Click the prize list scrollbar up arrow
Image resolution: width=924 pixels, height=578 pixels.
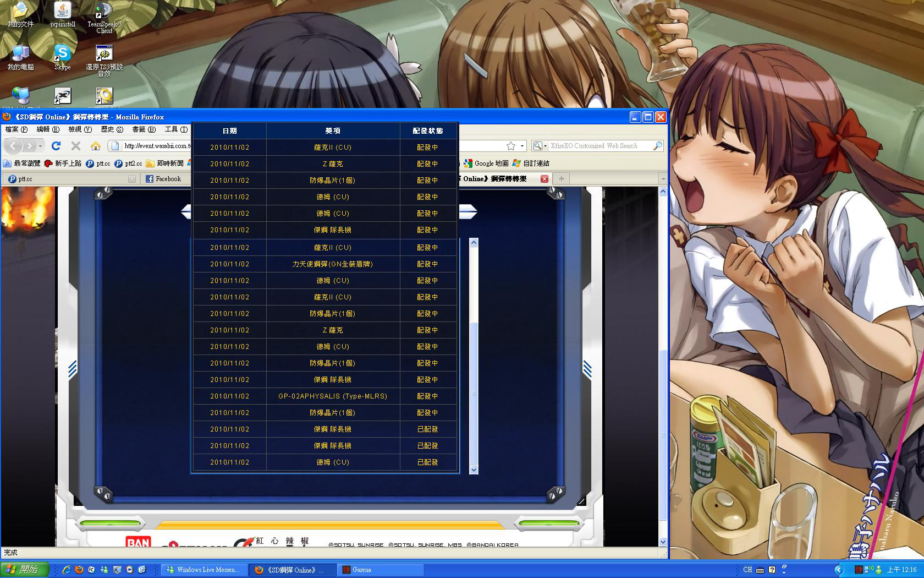474,243
